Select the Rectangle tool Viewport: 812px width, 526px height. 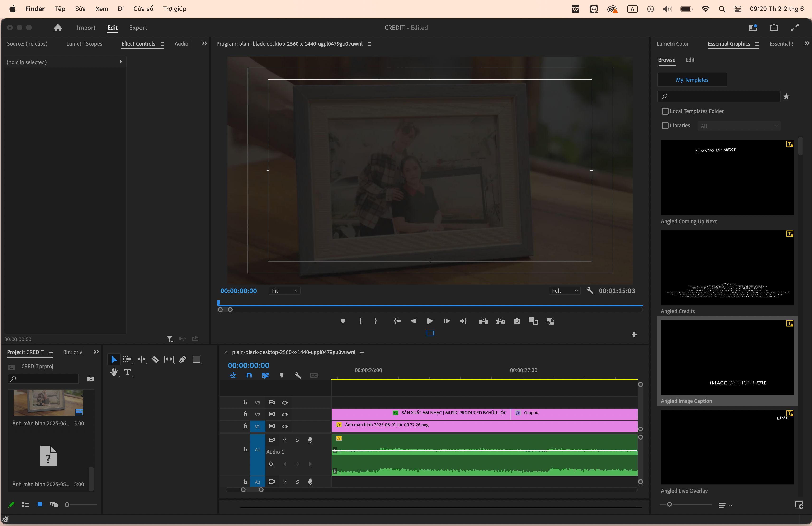[197, 359]
